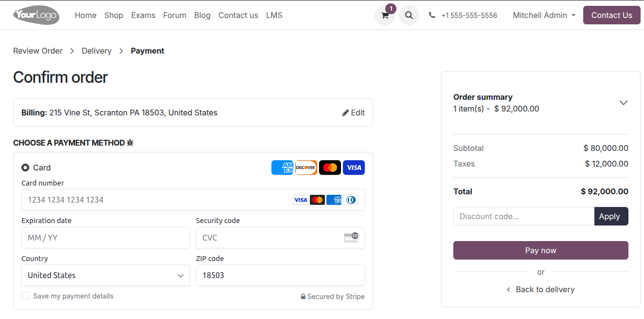
Task: Edit the billing address
Action: (x=354, y=113)
